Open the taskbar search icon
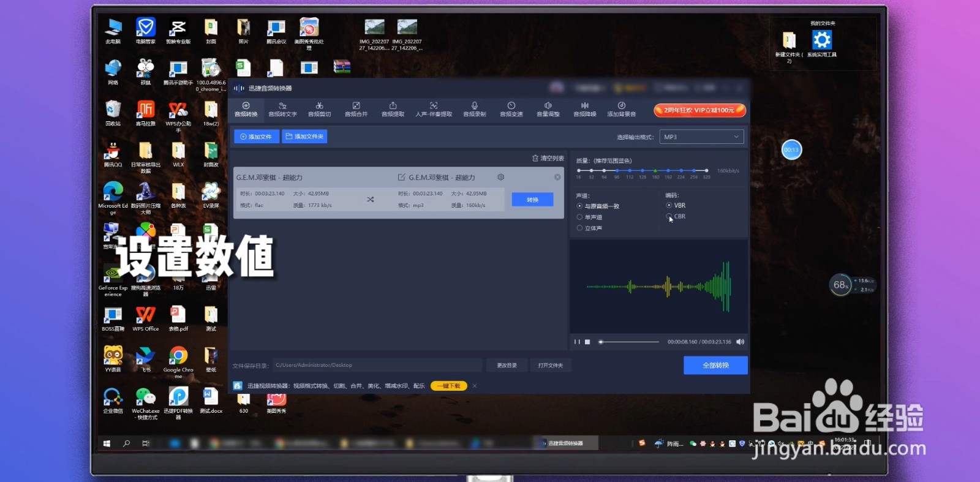This screenshot has width=980, height=482. [x=127, y=443]
